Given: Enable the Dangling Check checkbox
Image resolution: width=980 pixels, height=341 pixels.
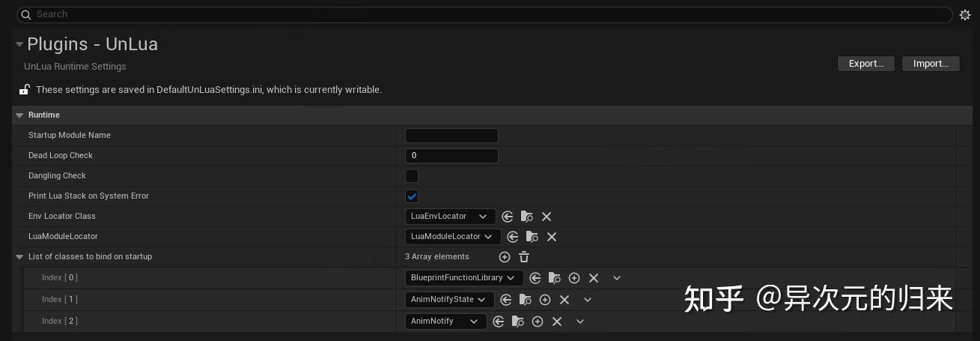Looking at the screenshot, I should click(412, 176).
